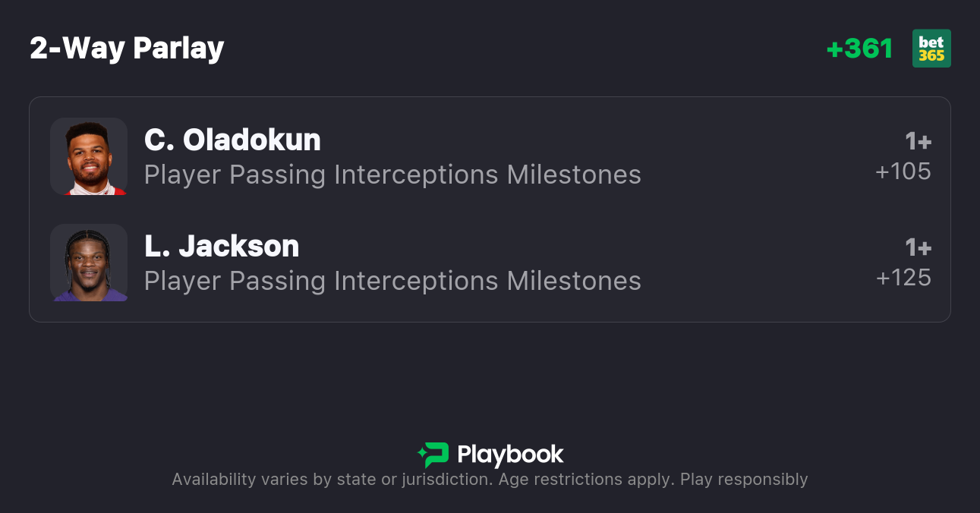Select L. Jackson's player headshot
The height and width of the screenshot is (513, 980).
pos(89,263)
